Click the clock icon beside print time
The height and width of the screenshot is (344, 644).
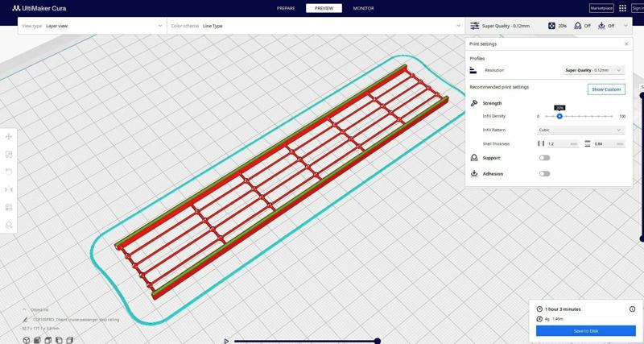(539, 309)
